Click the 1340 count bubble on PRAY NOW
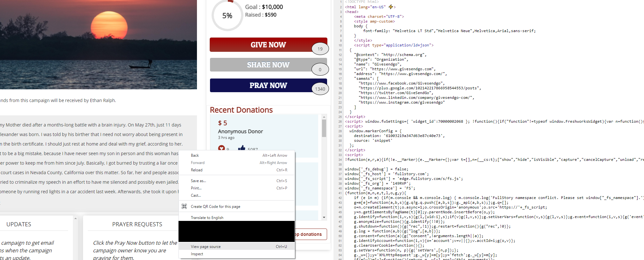 click(320, 89)
